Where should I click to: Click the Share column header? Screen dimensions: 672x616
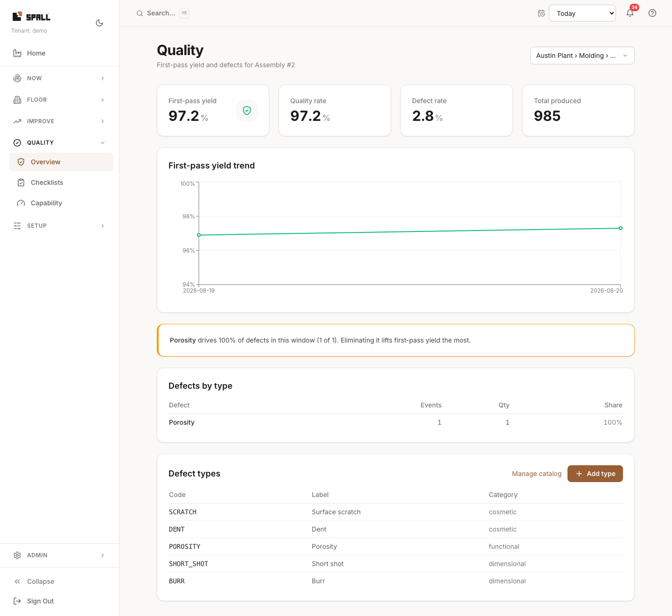coord(613,405)
